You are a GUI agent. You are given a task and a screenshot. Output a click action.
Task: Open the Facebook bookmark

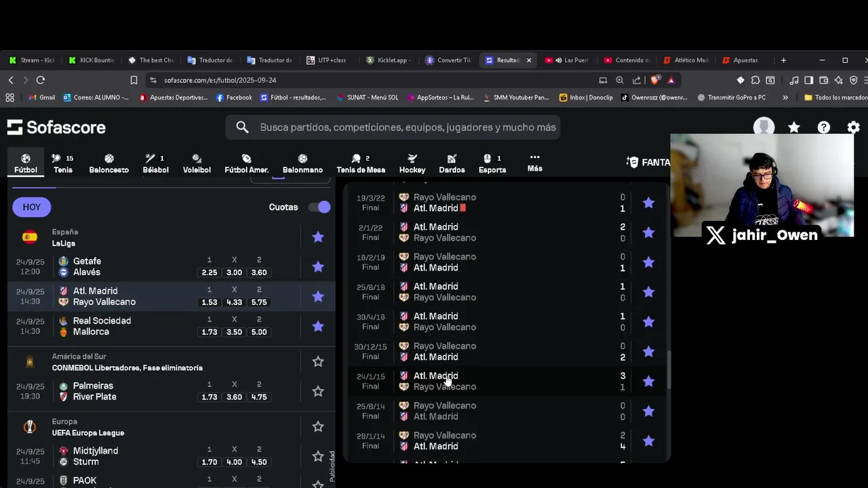tap(234, 98)
